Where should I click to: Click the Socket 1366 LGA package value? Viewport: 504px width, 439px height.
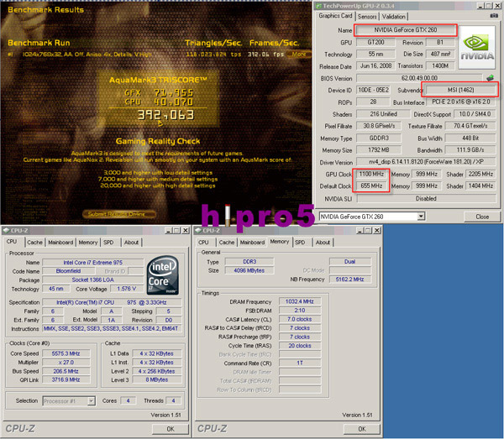[93, 280]
